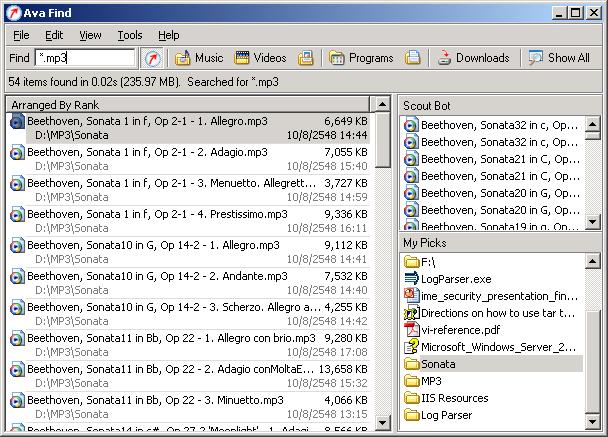
Task: Click the pictures filter icon after Videos
Action: coord(306,58)
